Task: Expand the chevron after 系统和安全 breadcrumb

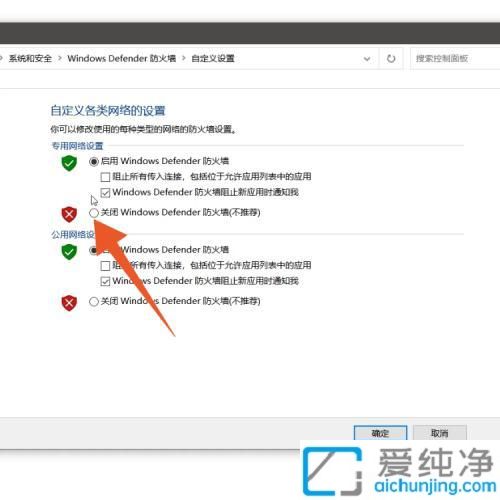Action: [x=60, y=59]
